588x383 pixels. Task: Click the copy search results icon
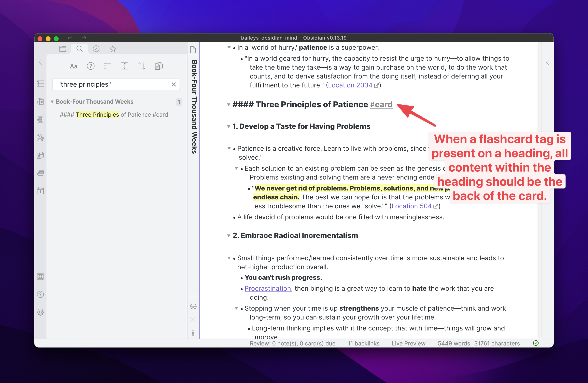tap(159, 66)
